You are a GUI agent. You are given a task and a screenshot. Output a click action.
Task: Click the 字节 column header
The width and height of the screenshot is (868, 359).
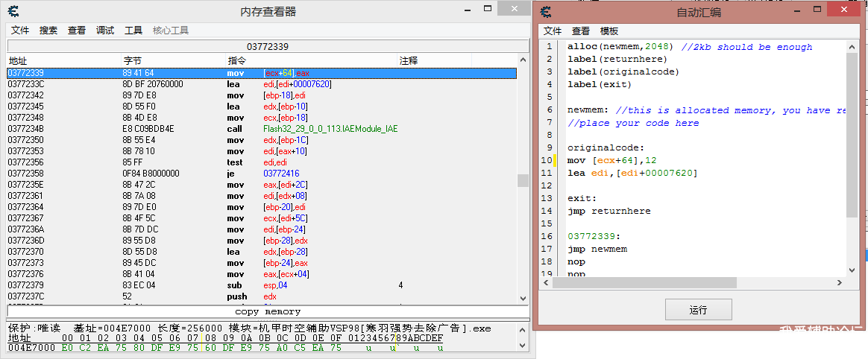coord(173,60)
